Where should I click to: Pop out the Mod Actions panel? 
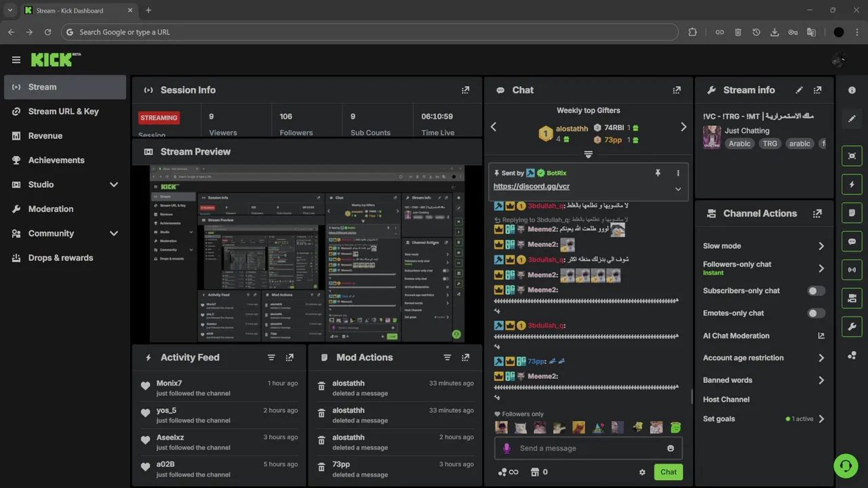pyautogui.click(x=465, y=358)
